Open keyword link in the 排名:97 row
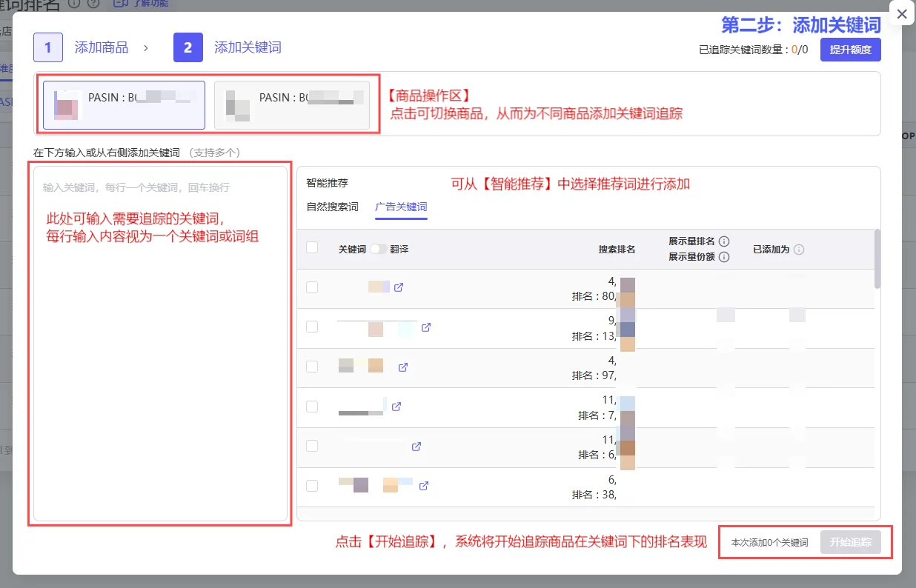Image resolution: width=916 pixels, height=588 pixels. click(403, 367)
